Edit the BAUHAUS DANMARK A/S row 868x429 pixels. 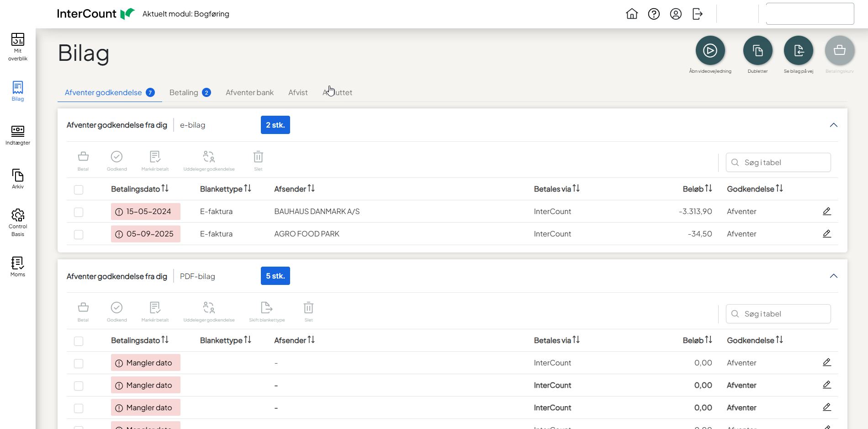coord(826,211)
